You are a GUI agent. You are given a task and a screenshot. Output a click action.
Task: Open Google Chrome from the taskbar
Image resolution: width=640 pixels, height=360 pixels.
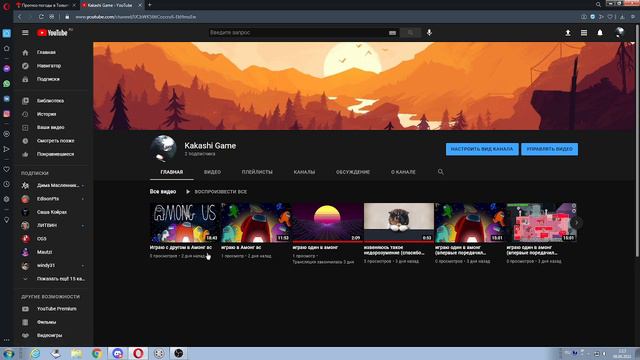pyautogui.click(x=97, y=353)
